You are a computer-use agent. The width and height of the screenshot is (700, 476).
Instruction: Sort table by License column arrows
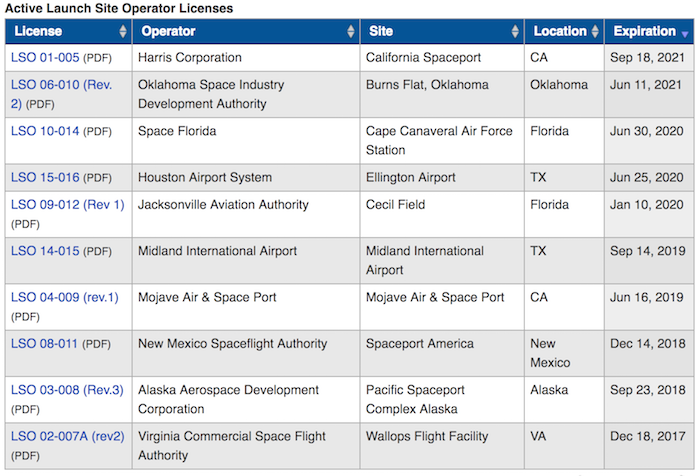tap(123, 31)
